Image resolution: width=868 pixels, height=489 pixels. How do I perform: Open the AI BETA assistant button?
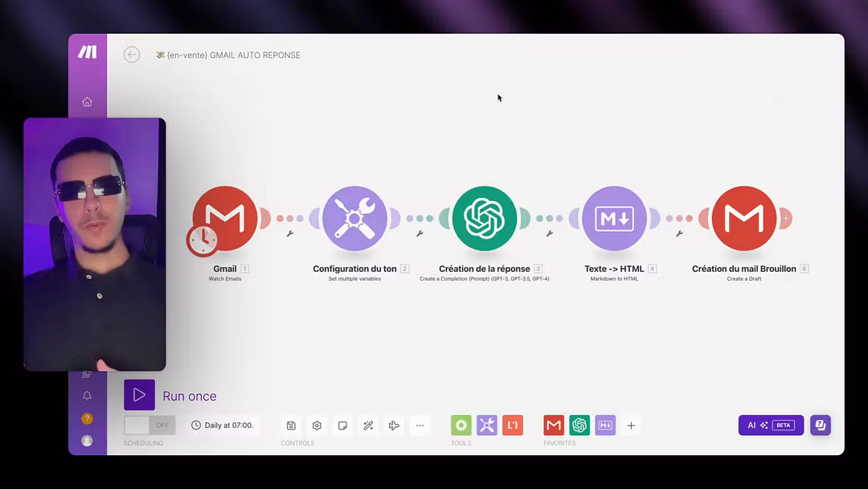click(771, 425)
